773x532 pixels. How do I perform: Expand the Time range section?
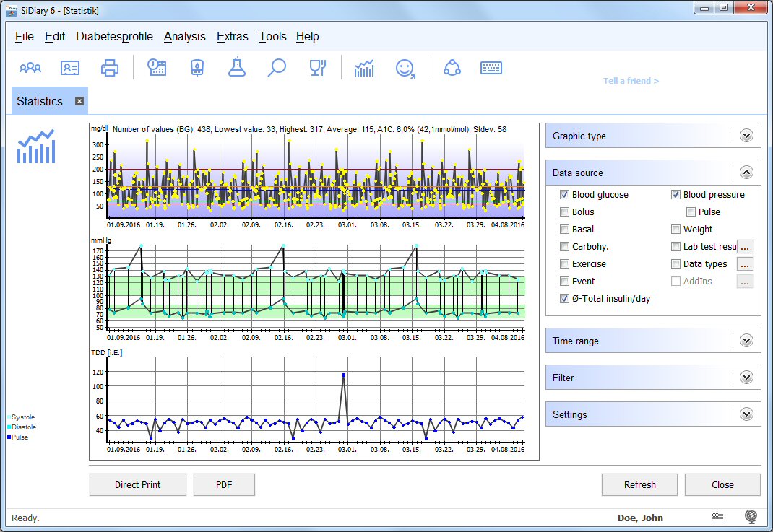[746, 341]
